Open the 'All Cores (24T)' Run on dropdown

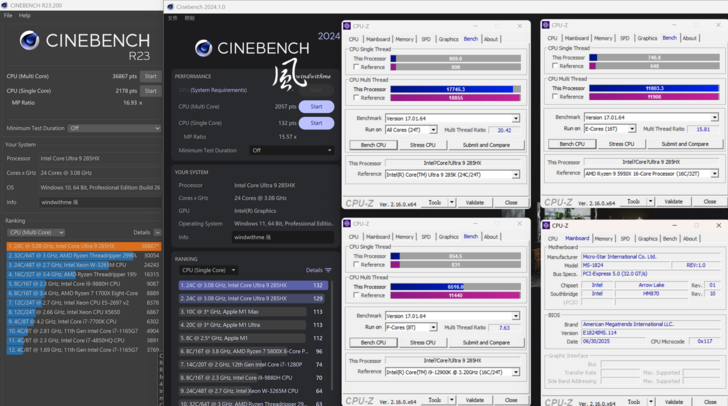pyautogui.click(x=411, y=130)
